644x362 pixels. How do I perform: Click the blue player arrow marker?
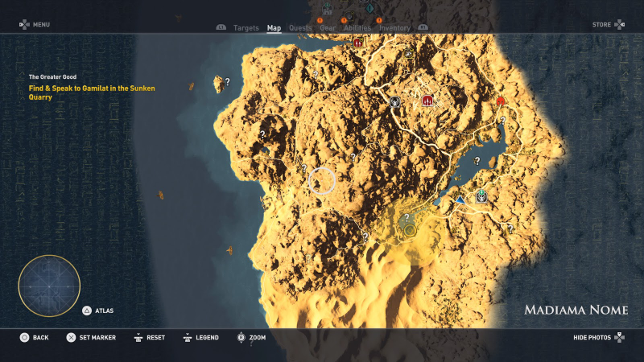coord(460,200)
